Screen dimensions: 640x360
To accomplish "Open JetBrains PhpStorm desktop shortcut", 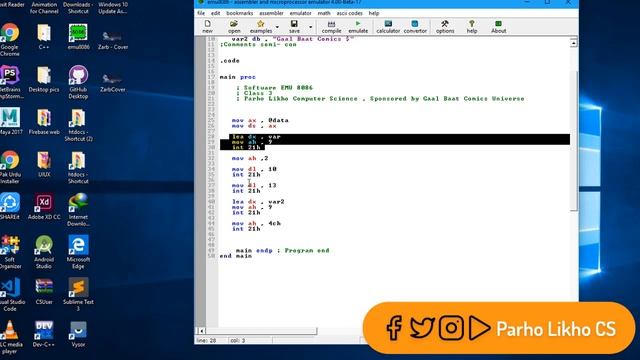I will [x=10, y=82].
